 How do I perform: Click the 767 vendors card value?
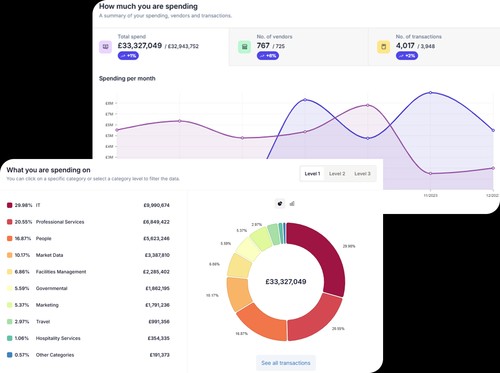pos(263,46)
